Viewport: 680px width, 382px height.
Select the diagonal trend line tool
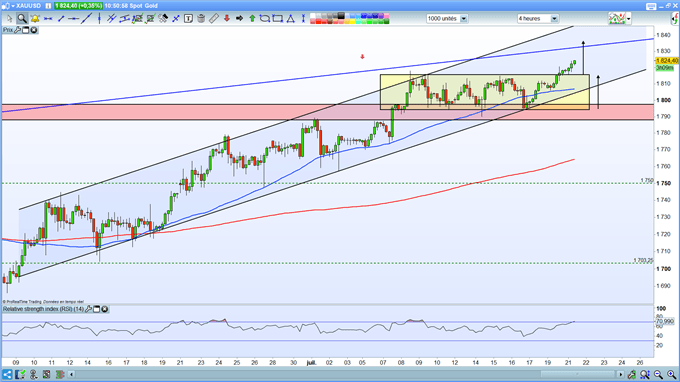pyautogui.click(x=86, y=19)
